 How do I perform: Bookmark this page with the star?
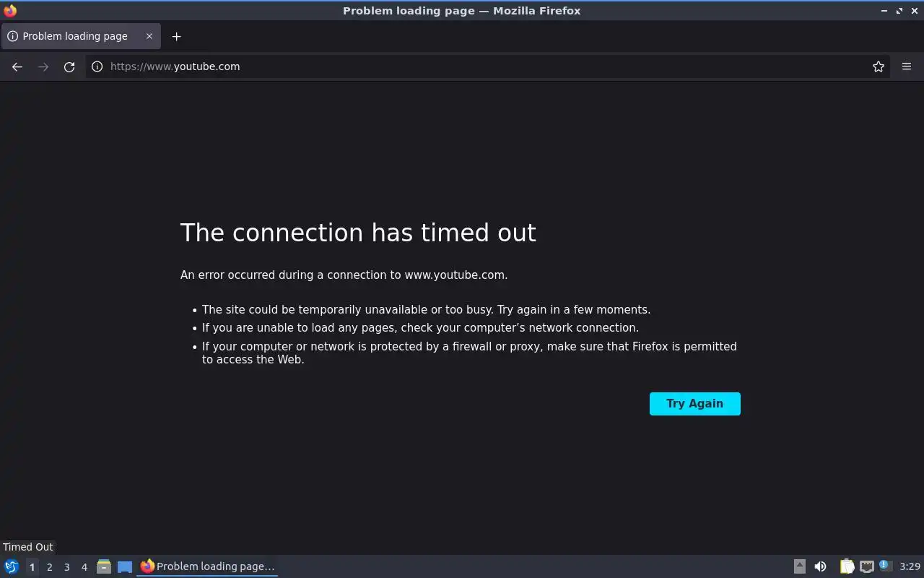click(879, 66)
